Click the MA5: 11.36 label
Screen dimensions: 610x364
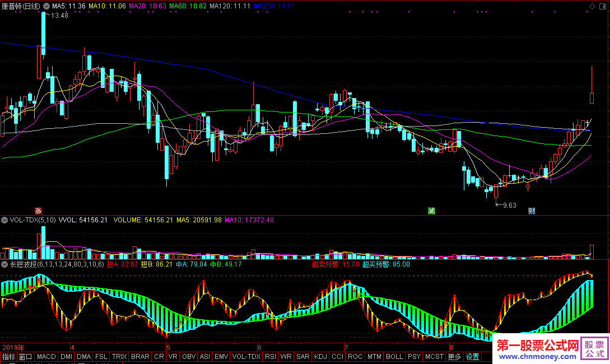coord(69,6)
